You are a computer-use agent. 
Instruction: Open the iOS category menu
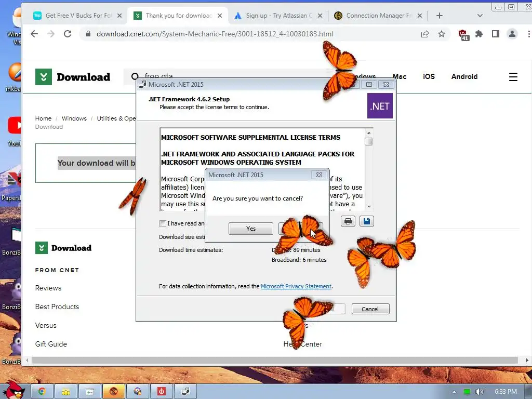coord(429,77)
